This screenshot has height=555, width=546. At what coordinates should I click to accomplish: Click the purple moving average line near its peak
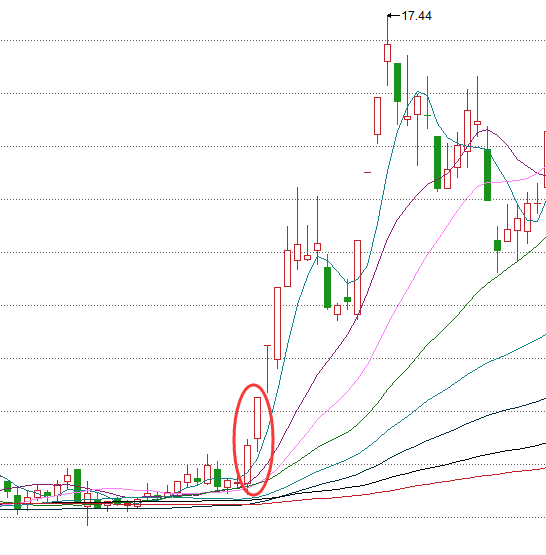(x=487, y=131)
